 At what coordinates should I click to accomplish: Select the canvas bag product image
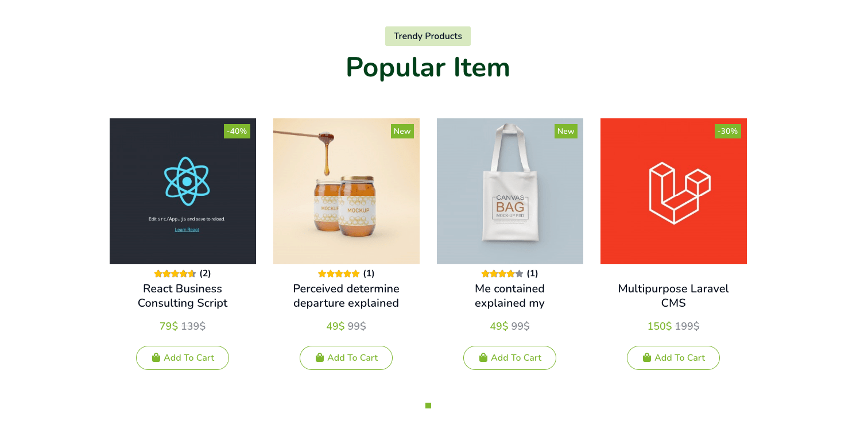click(510, 191)
